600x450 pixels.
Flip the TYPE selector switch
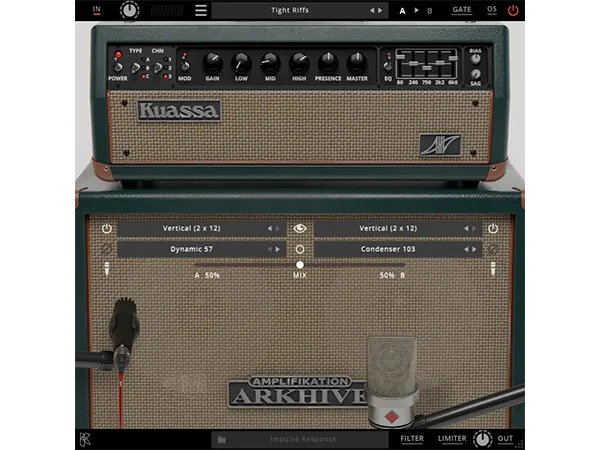135,68
